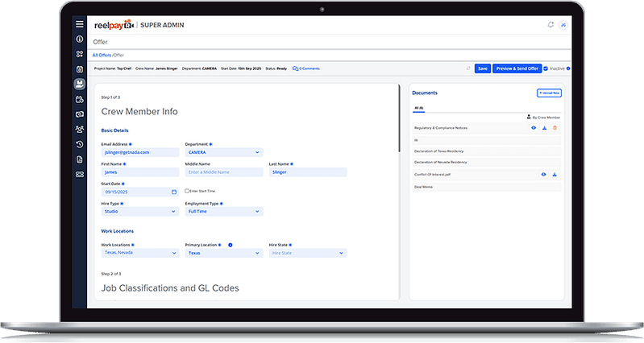Viewport: 644px width, 343px height.
Task: Delete Regulatory & Compliance Notices document
Action: coord(555,128)
